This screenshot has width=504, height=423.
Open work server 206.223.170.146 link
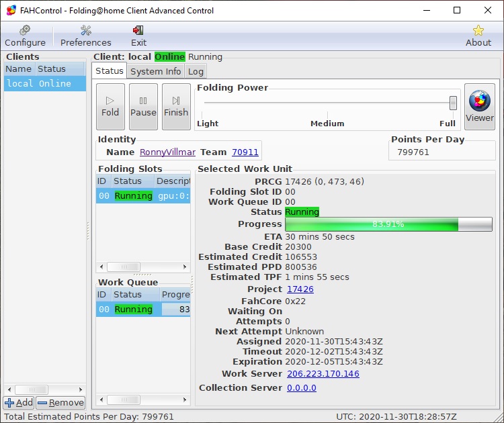click(323, 373)
